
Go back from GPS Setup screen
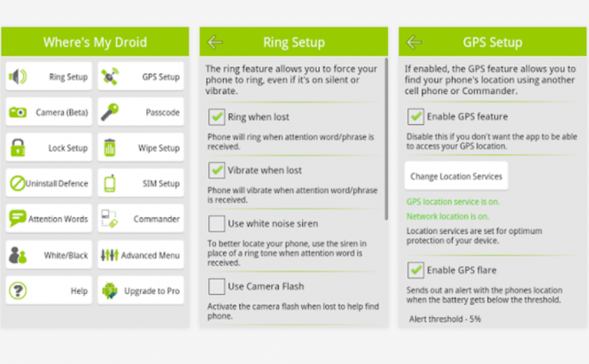tap(414, 43)
